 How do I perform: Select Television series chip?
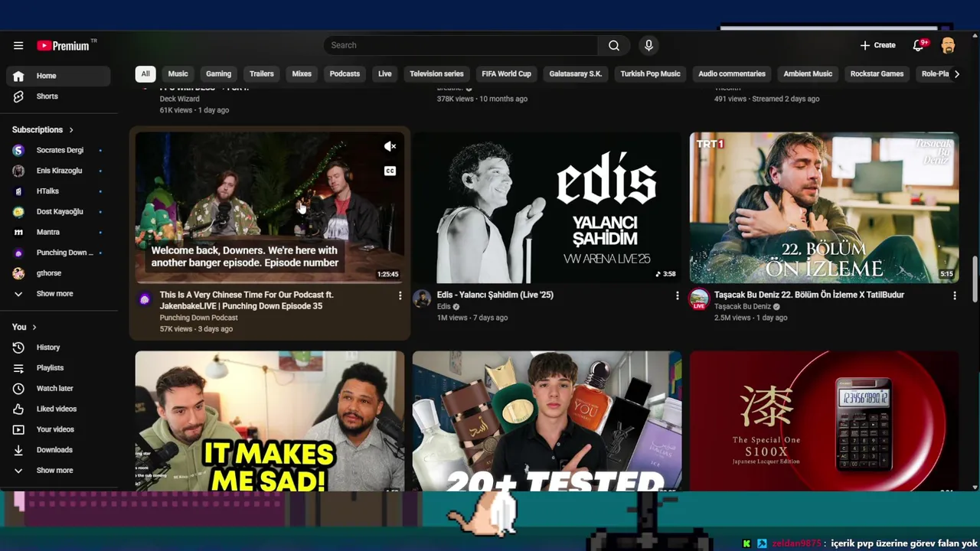[x=436, y=74]
